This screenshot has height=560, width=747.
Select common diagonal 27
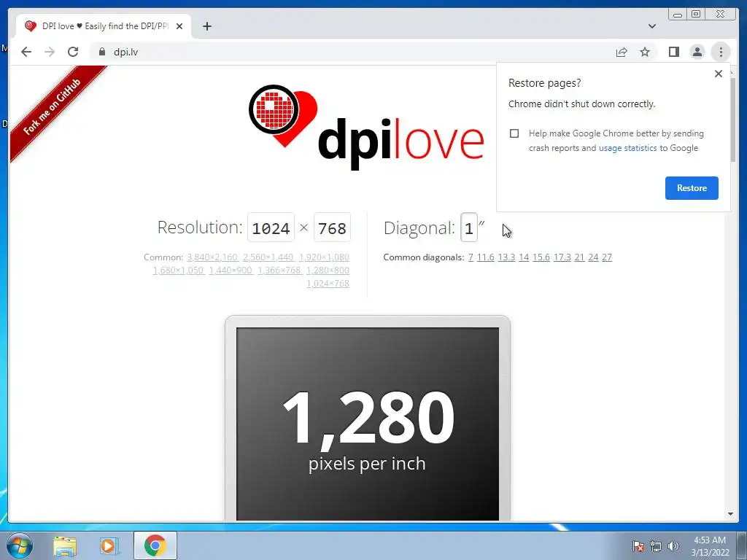(607, 257)
